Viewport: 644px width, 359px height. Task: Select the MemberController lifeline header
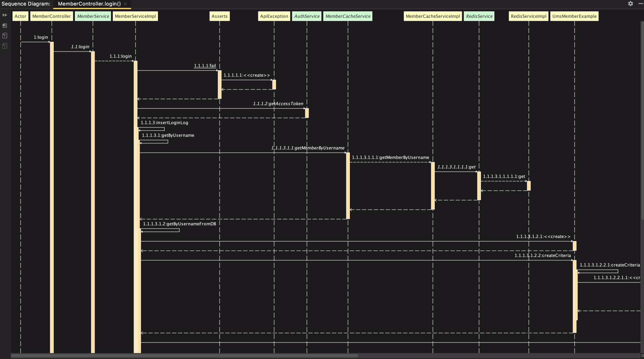pyautogui.click(x=52, y=16)
